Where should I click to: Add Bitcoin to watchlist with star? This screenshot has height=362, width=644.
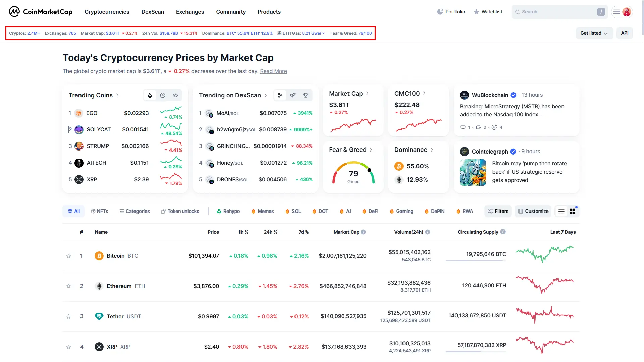68,256
